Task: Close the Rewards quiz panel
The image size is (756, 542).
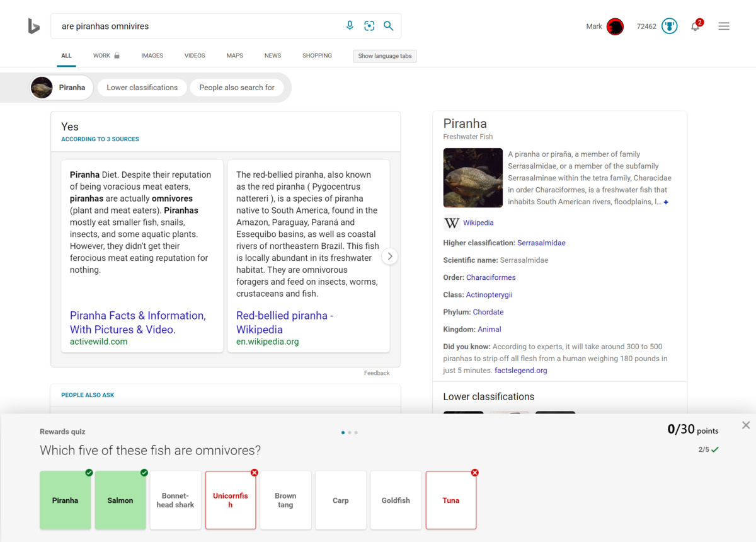Action: [746, 425]
